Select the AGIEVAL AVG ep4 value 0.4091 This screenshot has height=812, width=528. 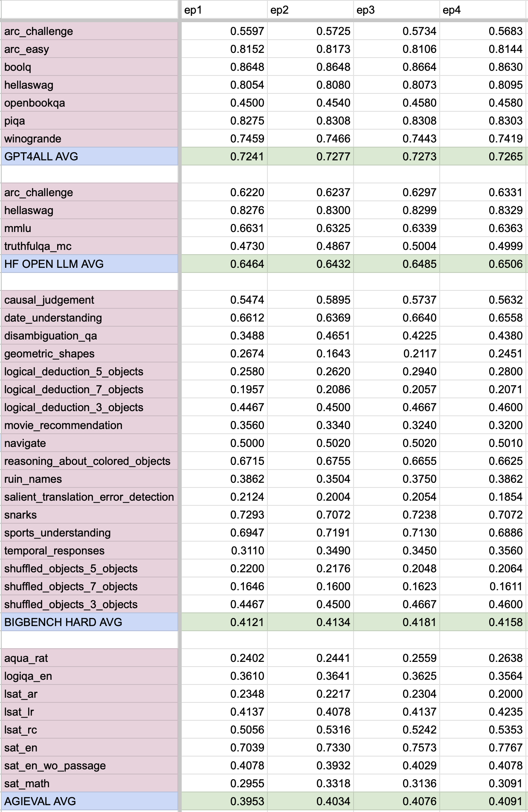tap(483, 801)
